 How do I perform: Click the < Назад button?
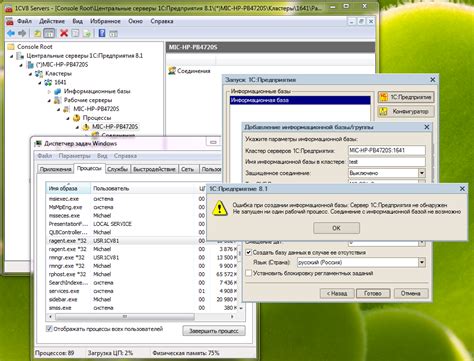336,293
